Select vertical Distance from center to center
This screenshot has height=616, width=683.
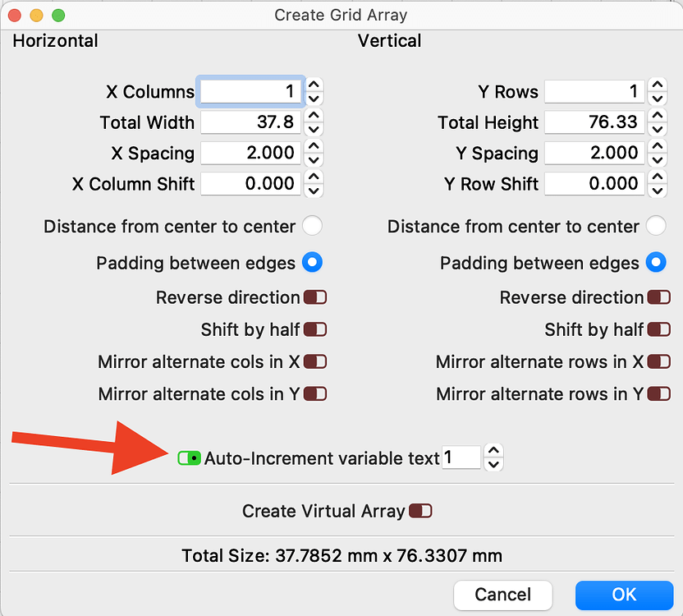tap(656, 226)
